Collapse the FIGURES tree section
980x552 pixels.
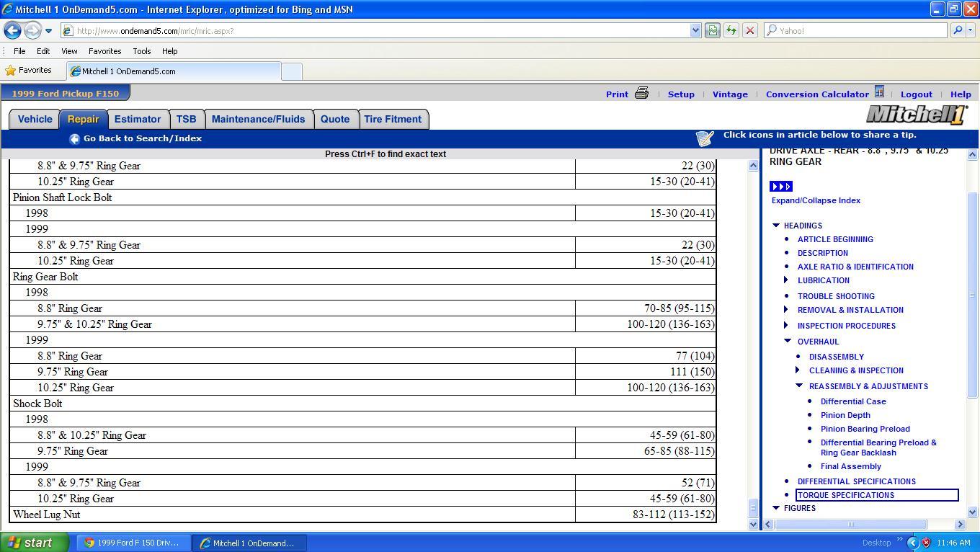pos(776,508)
